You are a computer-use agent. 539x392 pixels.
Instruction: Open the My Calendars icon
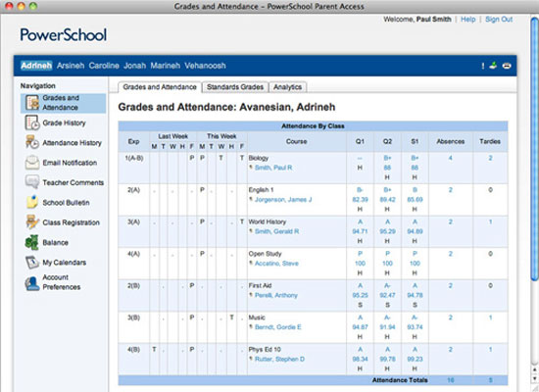[x=32, y=263]
